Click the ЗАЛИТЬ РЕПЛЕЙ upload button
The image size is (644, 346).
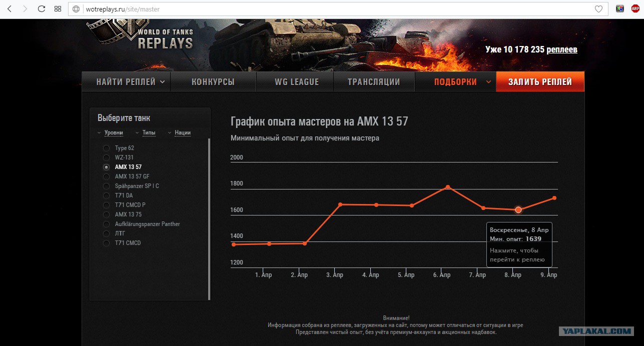coord(540,82)
